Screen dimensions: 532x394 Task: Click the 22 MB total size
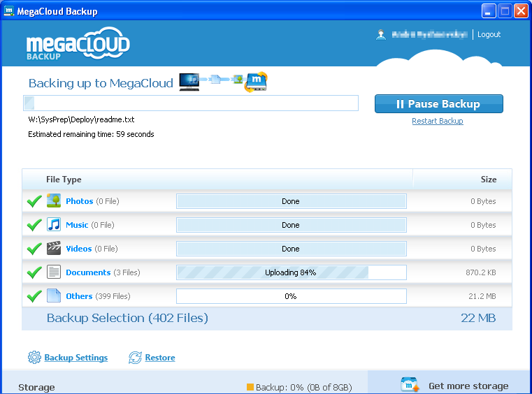(x=478, y=318)
